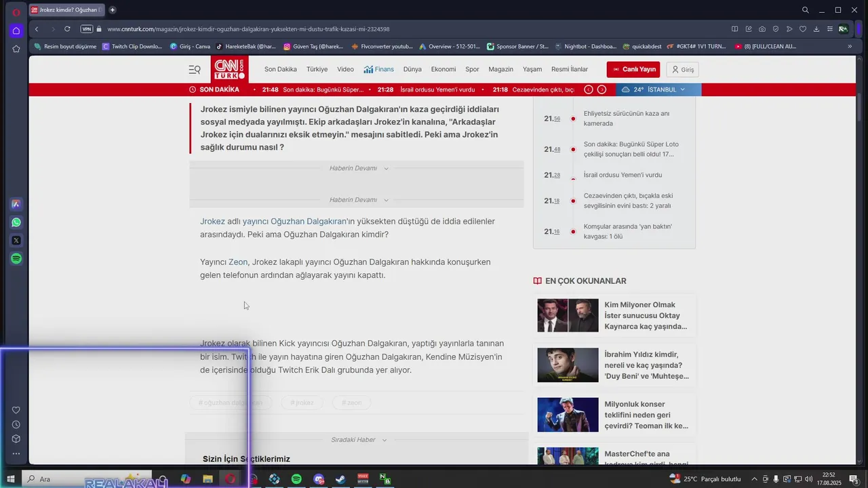Open the Dünya section
This screenshot has height=488, width=868.
[x=412, y=69]
